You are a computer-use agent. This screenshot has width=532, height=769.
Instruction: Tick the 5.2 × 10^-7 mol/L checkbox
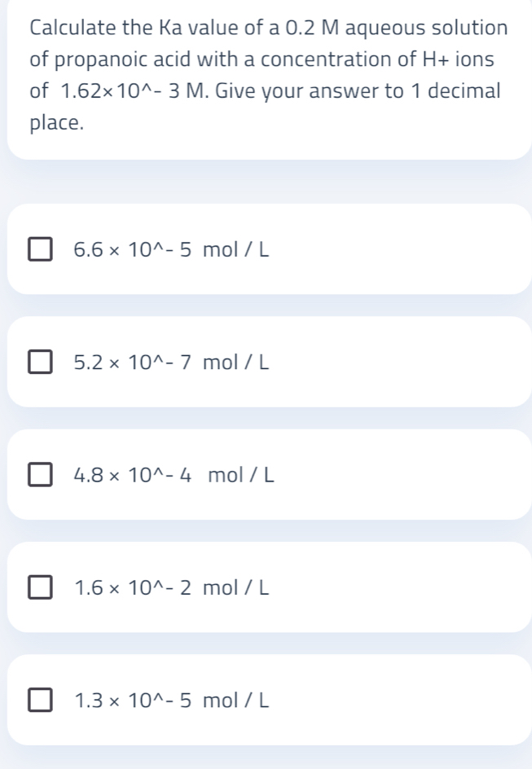click(x=40, y=362)
